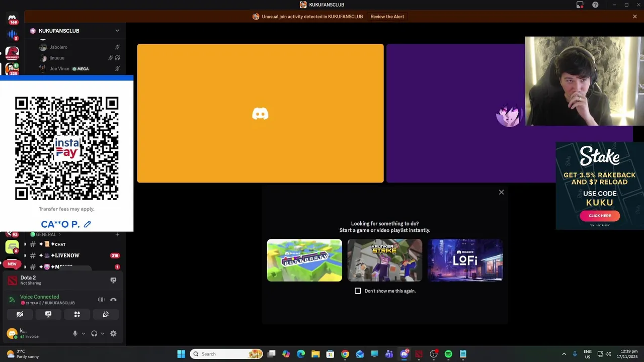Close the activity suggestions panel

click(x=501, y=192)
